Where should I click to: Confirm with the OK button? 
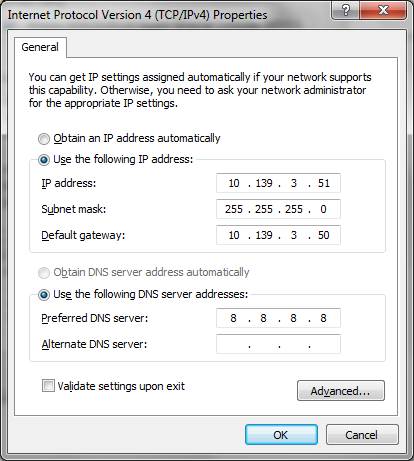[281, 435]
